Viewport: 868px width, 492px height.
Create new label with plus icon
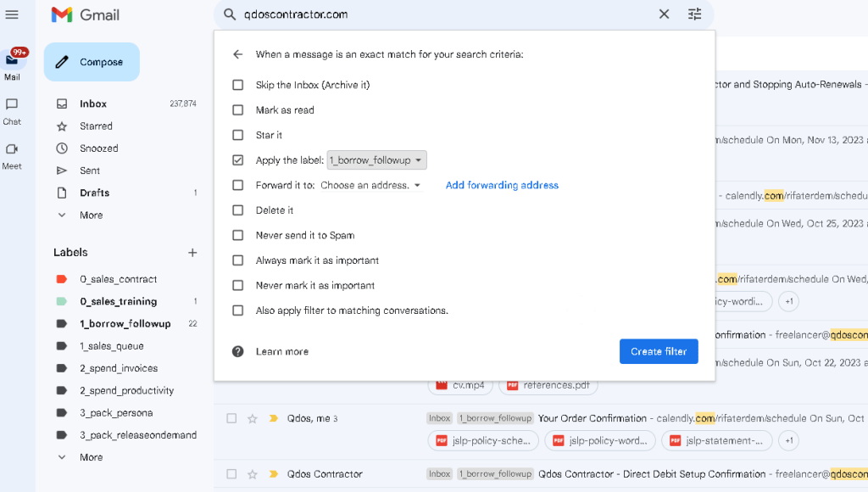192,253
